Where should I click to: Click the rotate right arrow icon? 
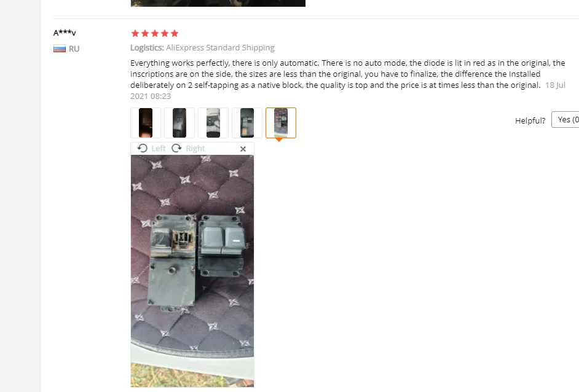(176, 149)
